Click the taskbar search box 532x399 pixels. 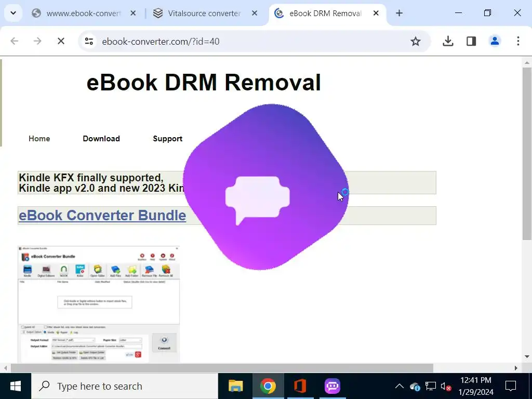coord(125,386)
